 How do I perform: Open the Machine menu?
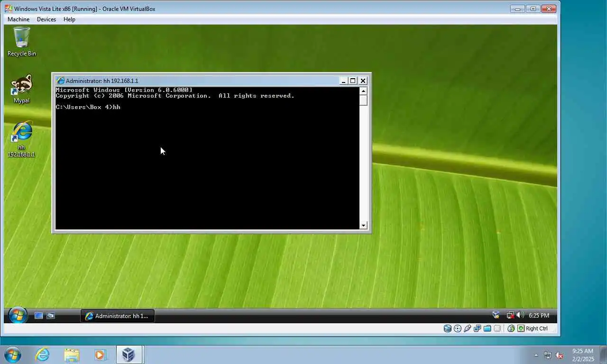click(x=18, y=19)
